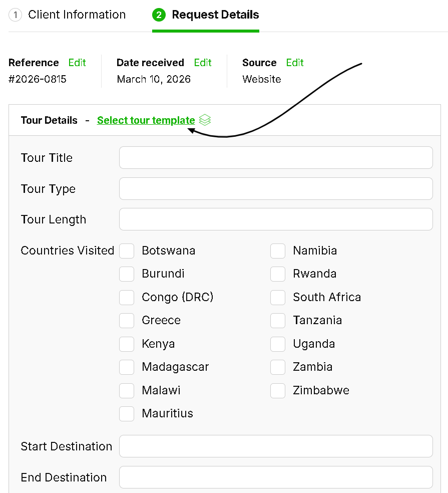Click into the Tour Length field
This screenshot has width=448, height=493.
click(x=276, y=219)
